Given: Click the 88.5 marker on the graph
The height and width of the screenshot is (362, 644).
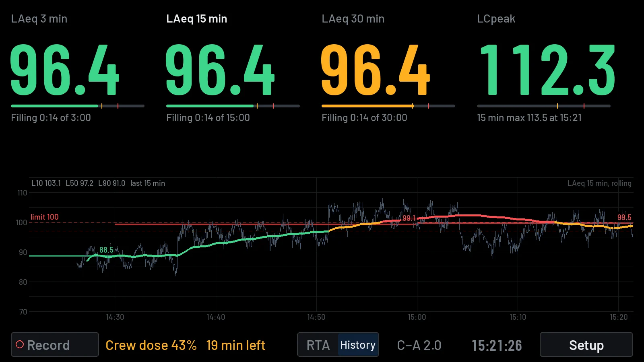Looking at the screenshot, I should pos(106,250).
